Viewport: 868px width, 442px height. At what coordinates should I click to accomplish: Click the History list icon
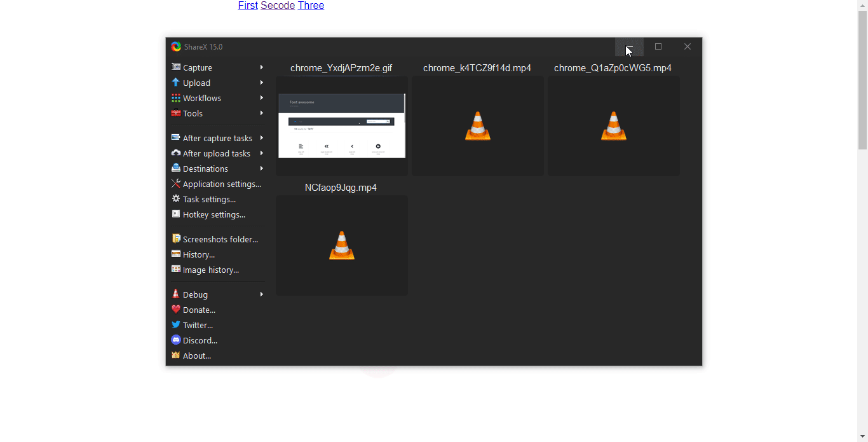point(176,254)
